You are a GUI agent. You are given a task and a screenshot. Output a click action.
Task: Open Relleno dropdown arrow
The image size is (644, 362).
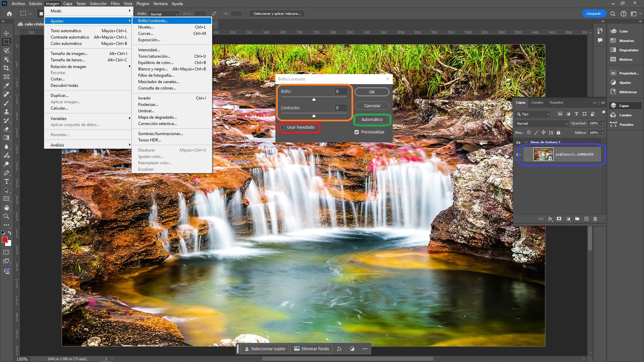(x=602, y=133)
